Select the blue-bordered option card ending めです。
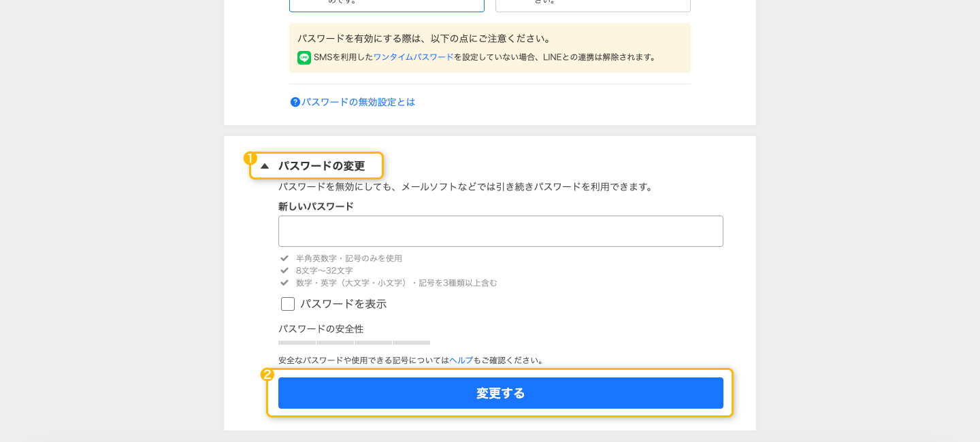The image size is (980, 442). [387, 5]
